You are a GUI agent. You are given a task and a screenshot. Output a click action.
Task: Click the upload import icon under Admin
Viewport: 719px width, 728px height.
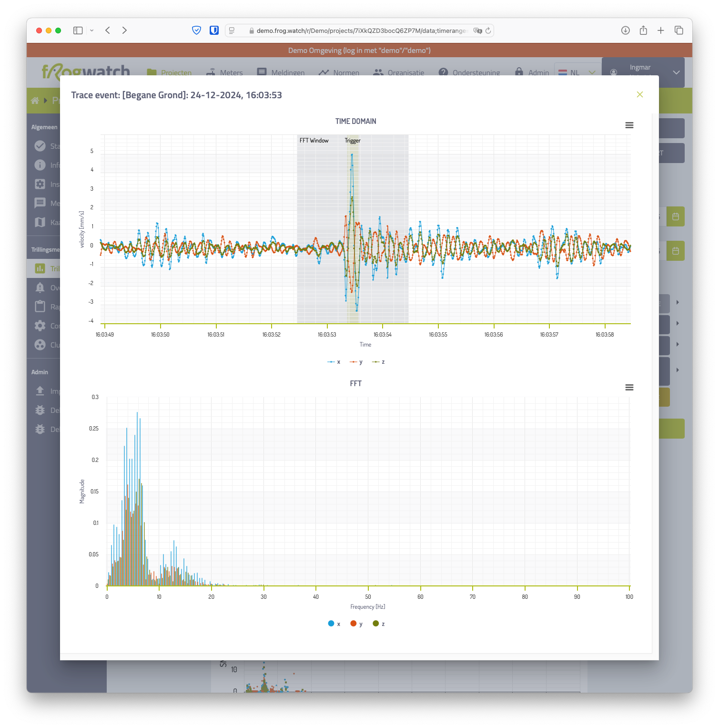click(40, 391)
